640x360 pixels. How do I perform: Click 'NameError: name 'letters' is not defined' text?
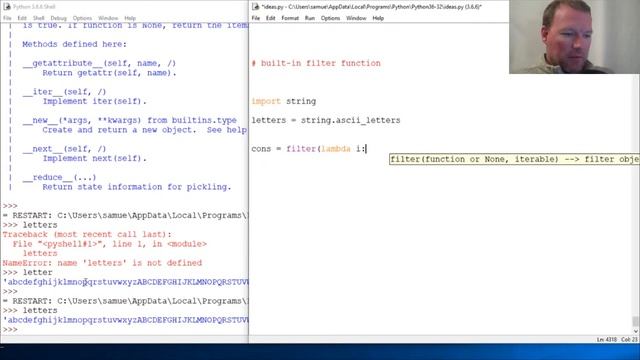coord(102,263)
